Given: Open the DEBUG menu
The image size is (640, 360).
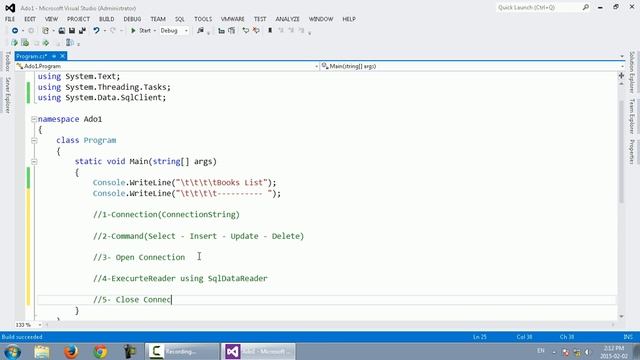Looking at the screenshot, I should pyautogui.click(x=132, y=19).
